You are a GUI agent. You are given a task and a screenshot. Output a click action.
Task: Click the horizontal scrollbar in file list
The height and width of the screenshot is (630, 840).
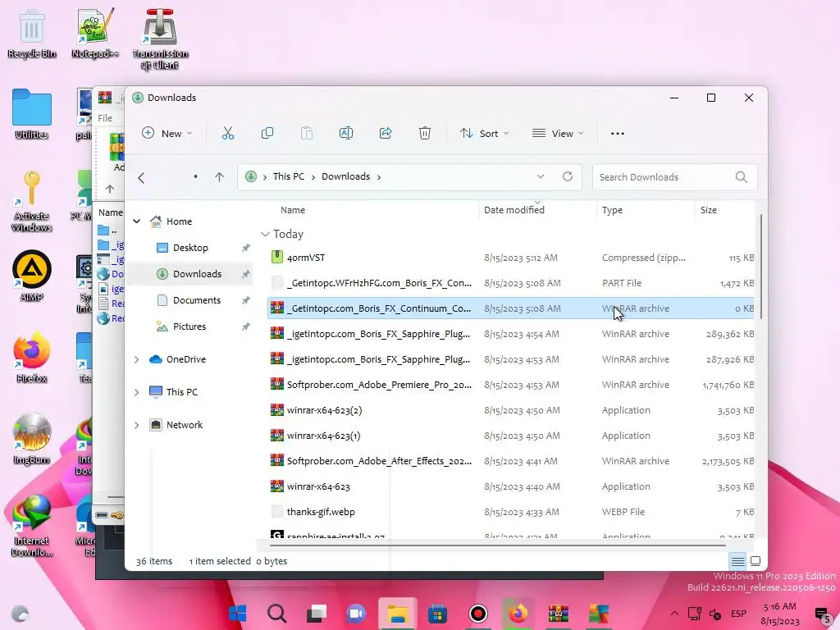click(x=497, y=546)
